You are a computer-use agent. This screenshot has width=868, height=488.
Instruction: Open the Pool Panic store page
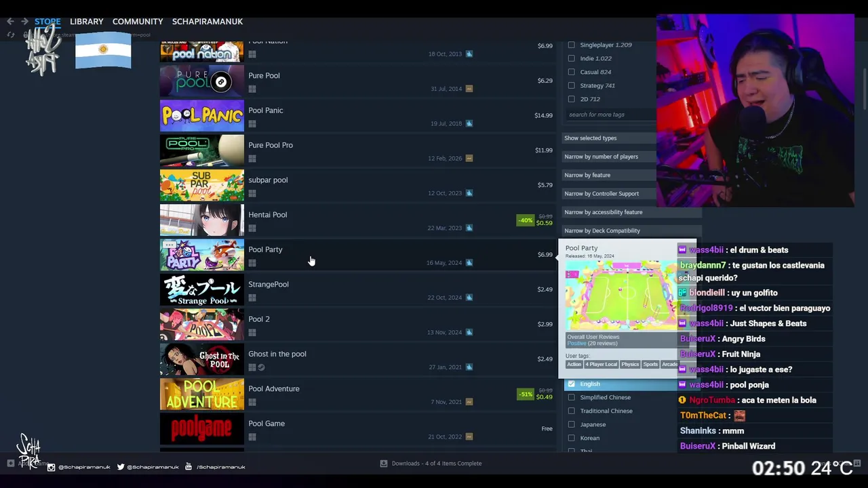tap(266, 110)
